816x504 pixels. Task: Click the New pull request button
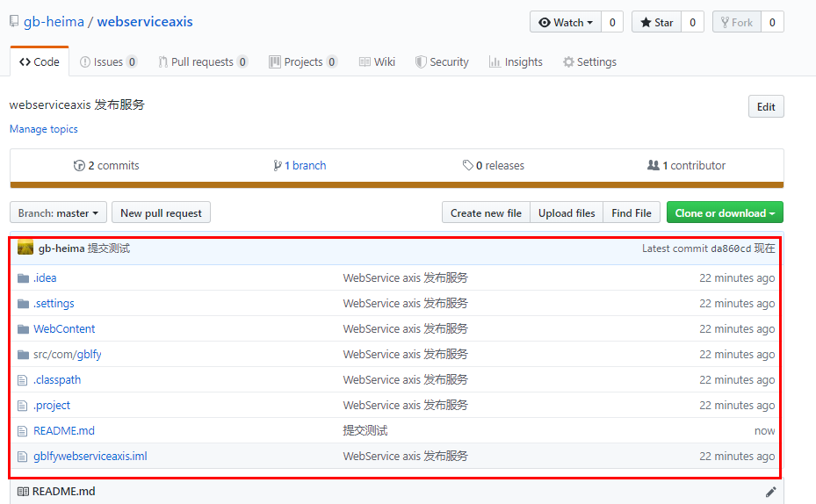tap(162, 212)
